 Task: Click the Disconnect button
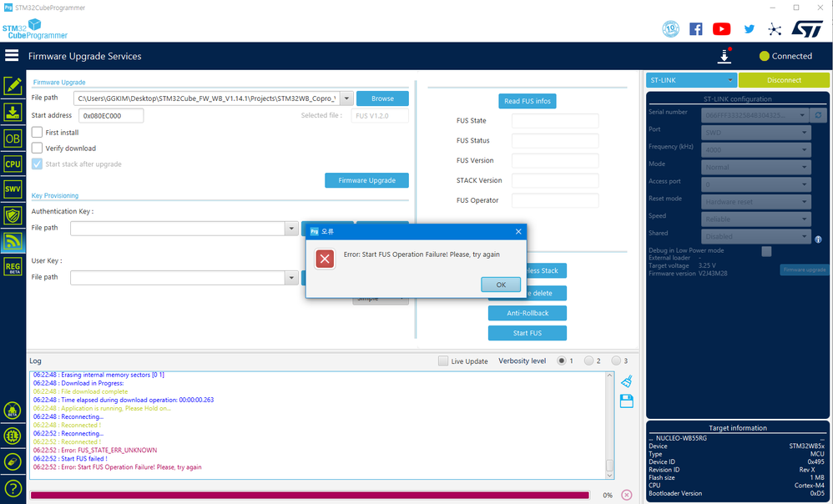pos(784,80)
